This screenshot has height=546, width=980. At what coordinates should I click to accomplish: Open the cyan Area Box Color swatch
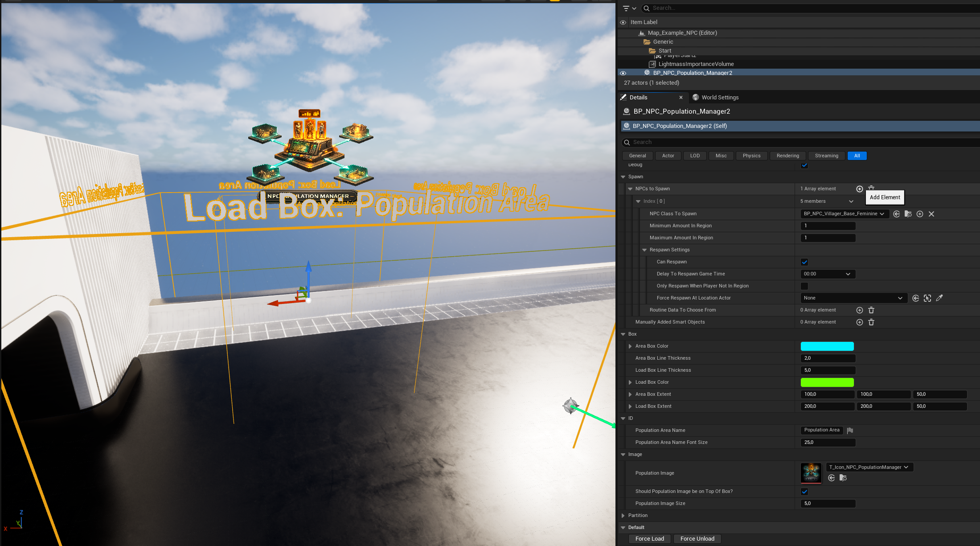pyautogui.click(x=827, y=346)
